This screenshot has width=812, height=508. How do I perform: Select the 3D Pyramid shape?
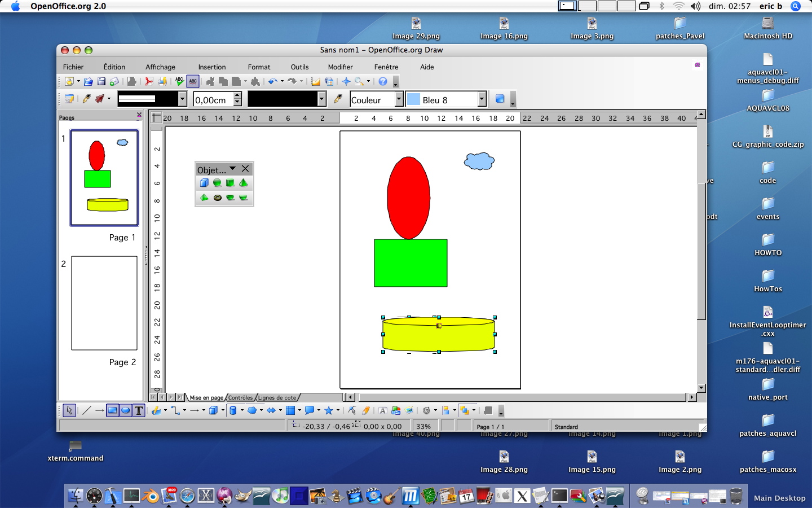point(204,198)
